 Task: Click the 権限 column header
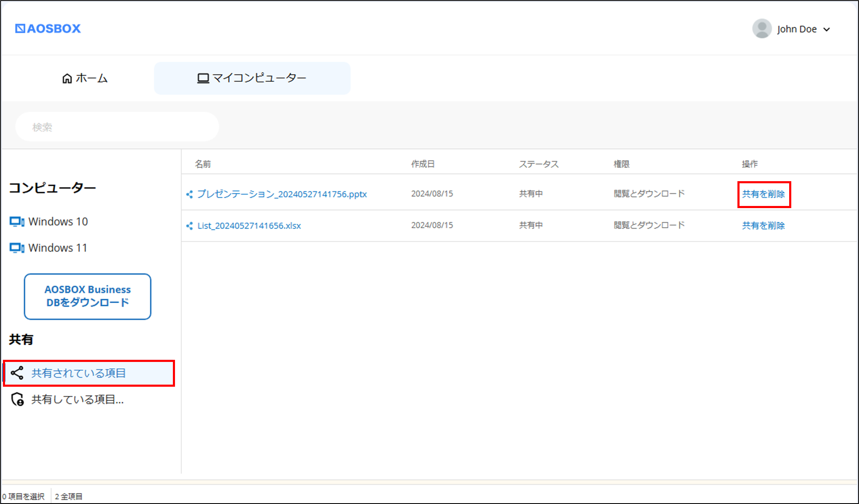point(621,164)
